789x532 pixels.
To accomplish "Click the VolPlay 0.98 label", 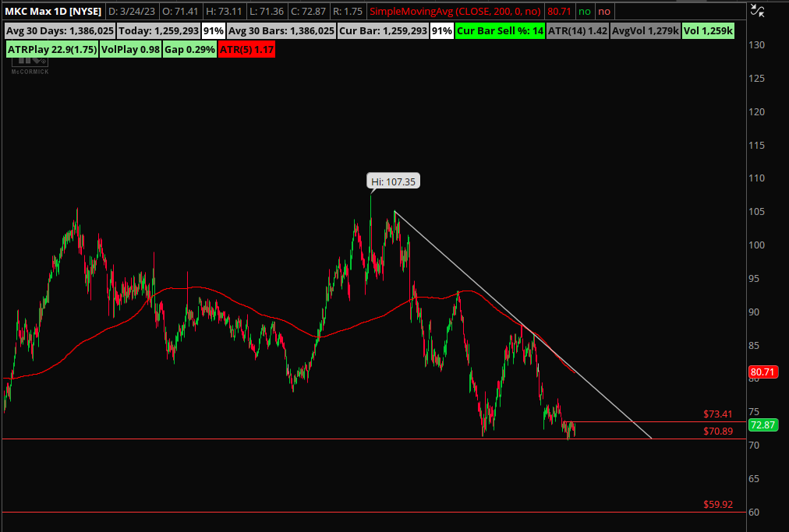I will coord(130,49).
